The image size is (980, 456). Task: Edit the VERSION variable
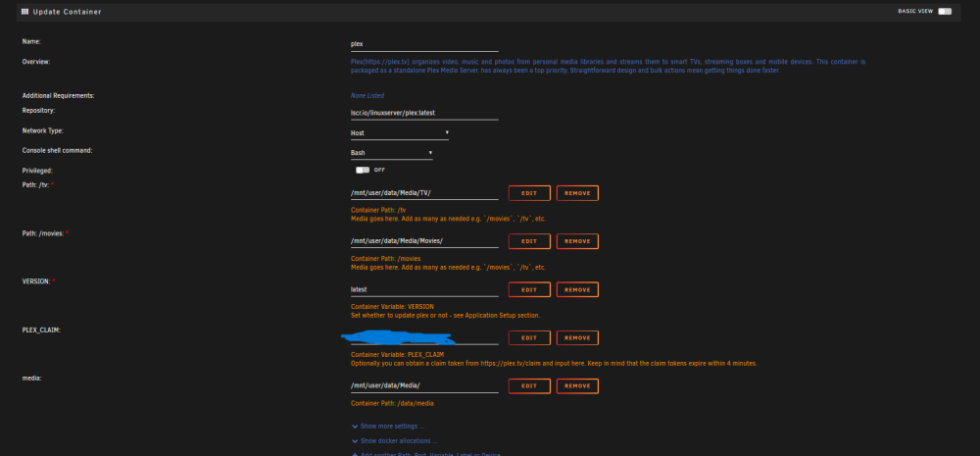point(529,289)
